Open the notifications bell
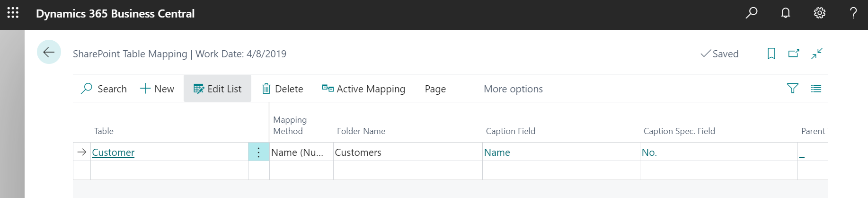The height and width of the screenshot is (198, 868). (786, 13)
